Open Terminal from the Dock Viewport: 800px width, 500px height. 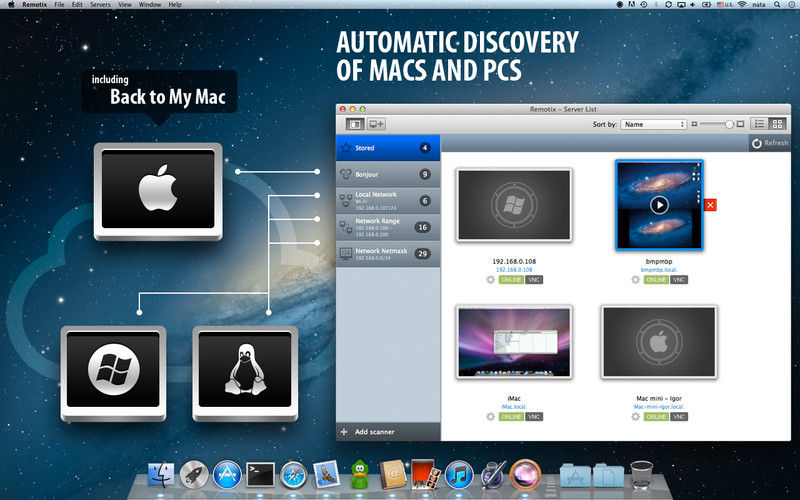260,475
